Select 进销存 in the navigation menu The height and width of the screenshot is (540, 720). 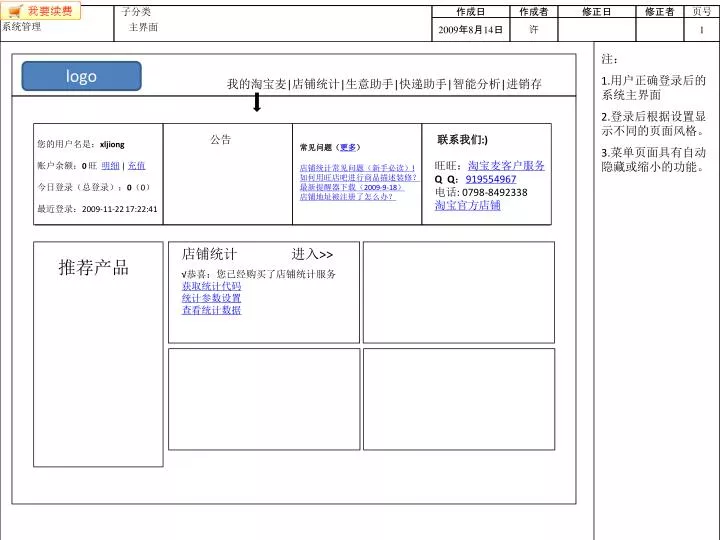pyautogui.click(x=525, y=84)
